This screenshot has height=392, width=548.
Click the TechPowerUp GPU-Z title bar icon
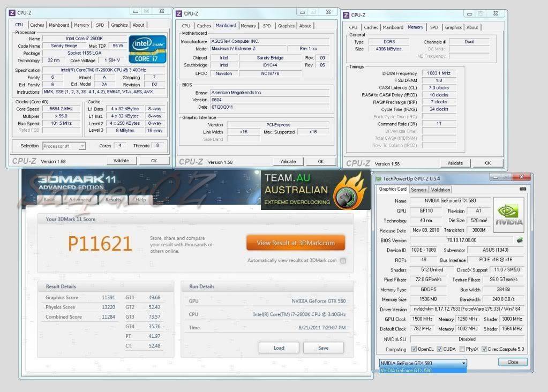click(378, 178)
